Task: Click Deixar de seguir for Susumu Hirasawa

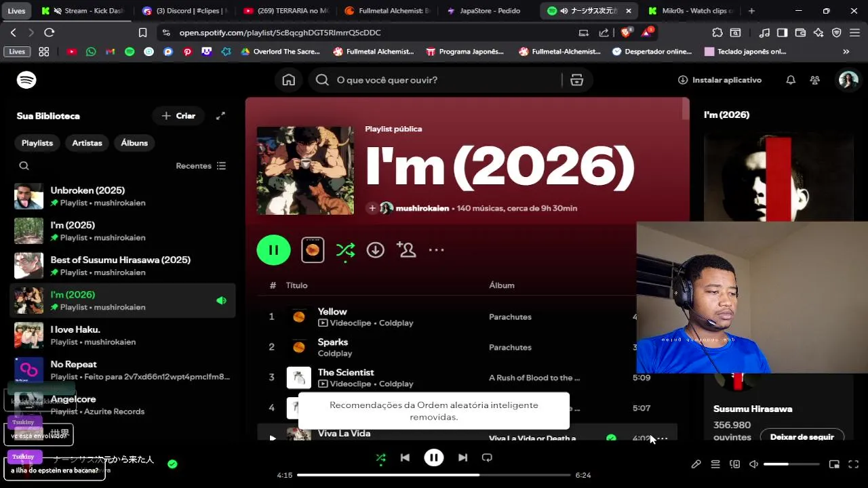Action: point(802,437)
